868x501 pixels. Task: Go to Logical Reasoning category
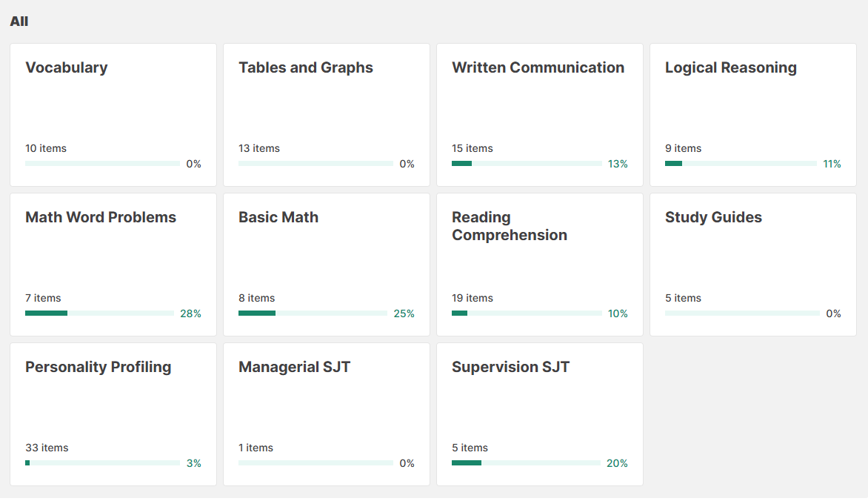point(730,67)
